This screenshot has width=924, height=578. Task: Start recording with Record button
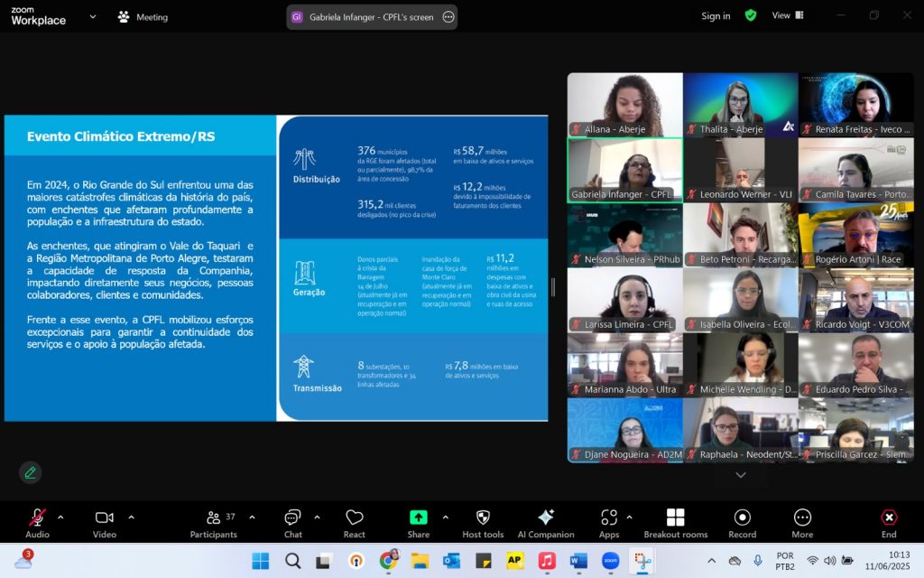(x=742, y=522)
